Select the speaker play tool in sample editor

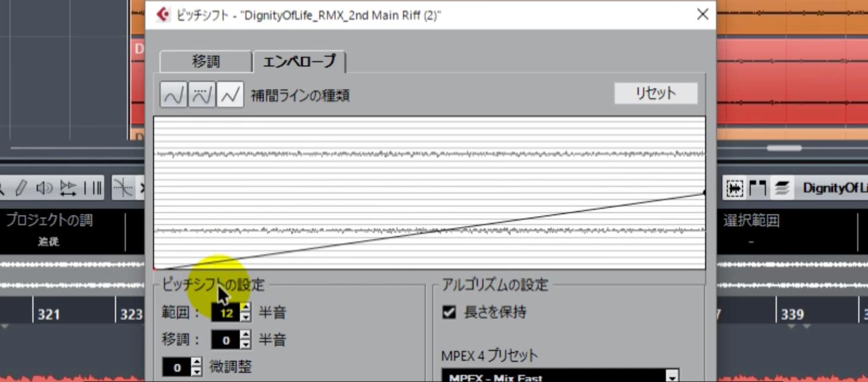point(44,188)
